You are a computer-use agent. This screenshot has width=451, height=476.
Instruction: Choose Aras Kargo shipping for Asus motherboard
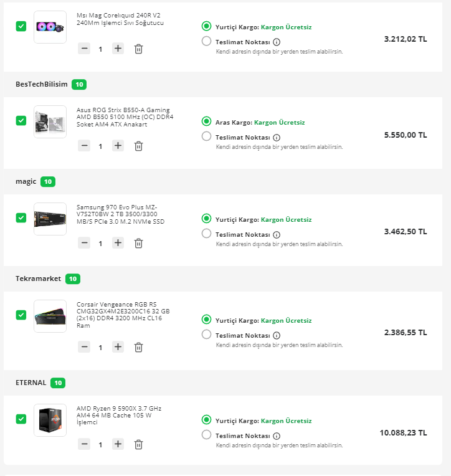click(x=207, y=121)
